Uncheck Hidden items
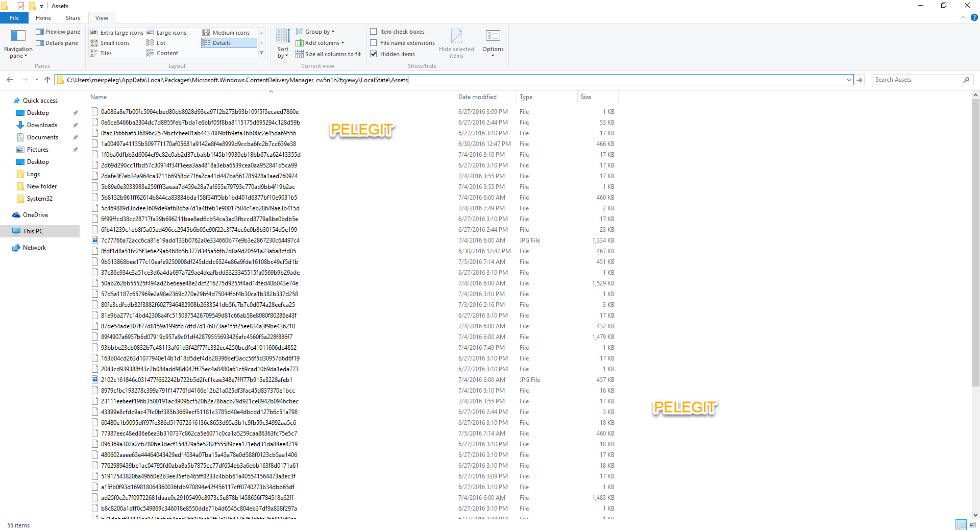This screenshot has height=530, width=980. 393,54
